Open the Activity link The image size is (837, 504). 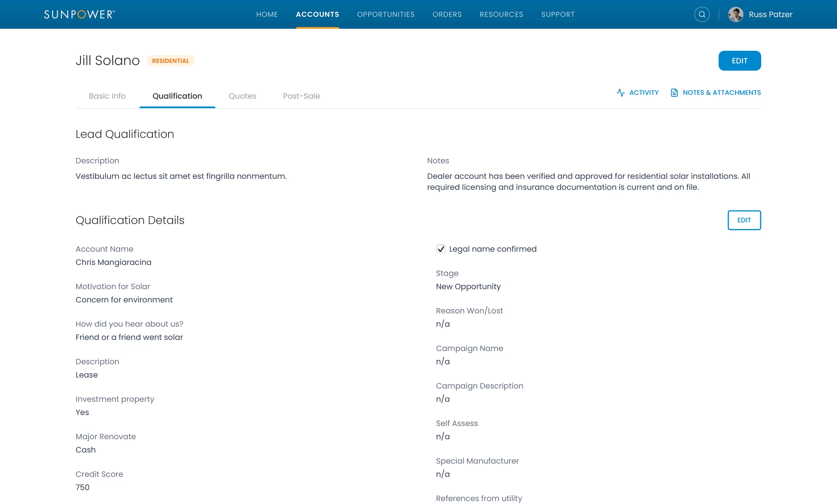(644, 93)
